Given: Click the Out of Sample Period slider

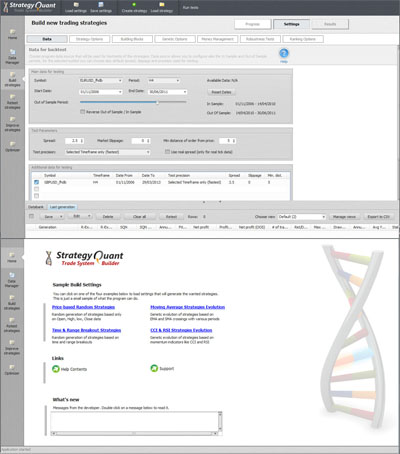Looking at the screenshot, I should pyautogui.click(x=133, y=102).
